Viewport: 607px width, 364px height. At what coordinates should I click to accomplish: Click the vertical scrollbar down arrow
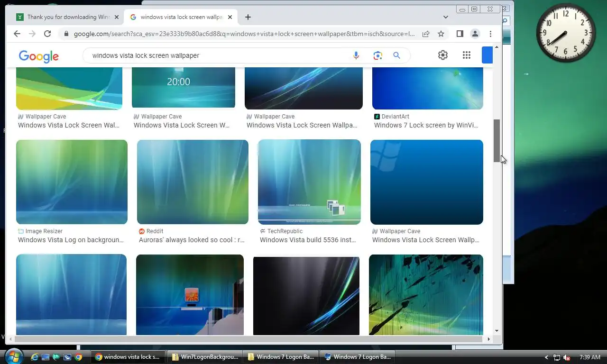tap(497, 331)
